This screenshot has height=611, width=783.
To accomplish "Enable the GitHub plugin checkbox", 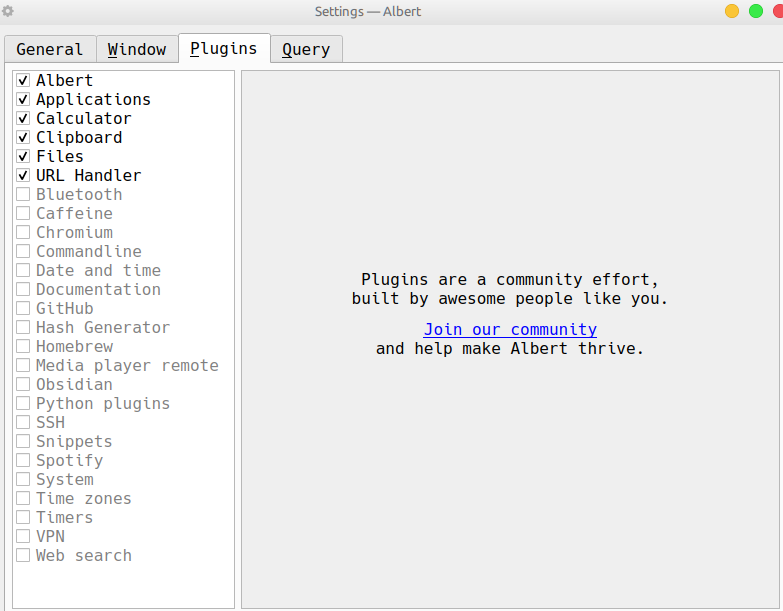I will (x=23, y=308).
